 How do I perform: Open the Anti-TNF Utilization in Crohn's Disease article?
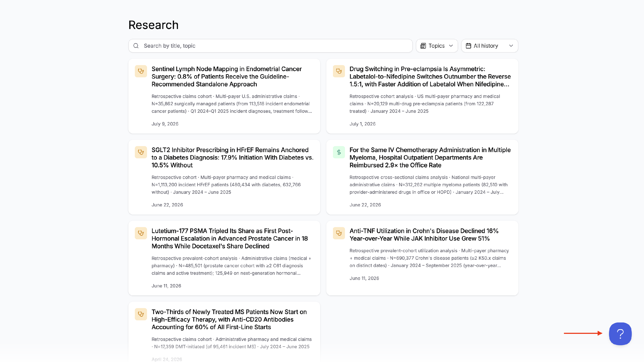click(x=422, y=258)
